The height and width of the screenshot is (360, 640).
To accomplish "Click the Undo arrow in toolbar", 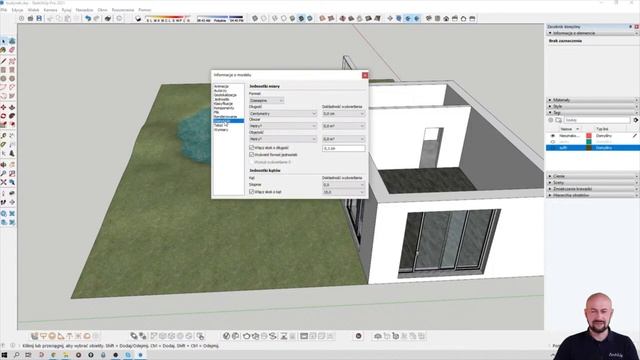I will [88, 18].
